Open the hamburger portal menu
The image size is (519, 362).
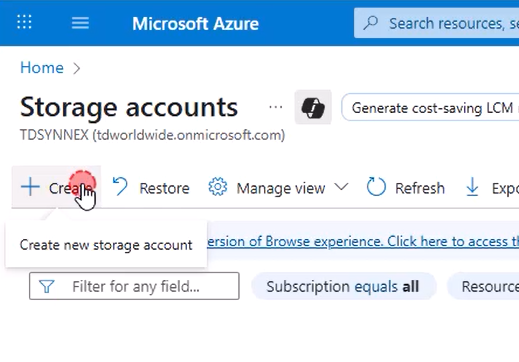(80, 23)
